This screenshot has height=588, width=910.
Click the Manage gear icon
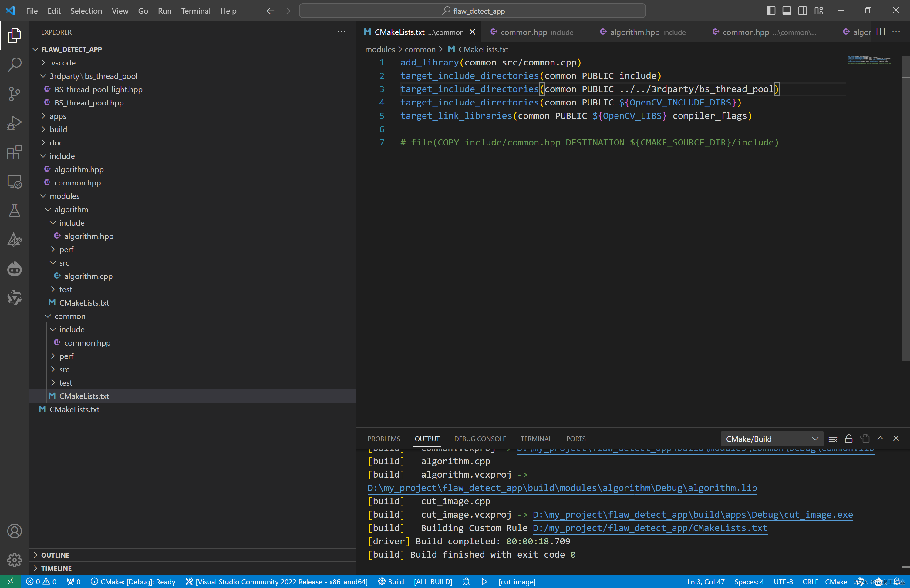14,560
